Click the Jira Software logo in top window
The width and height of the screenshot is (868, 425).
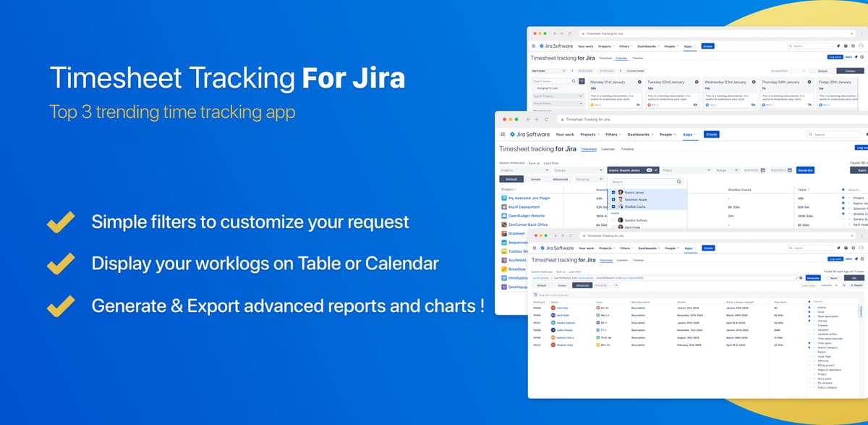[x=555, y=46]
